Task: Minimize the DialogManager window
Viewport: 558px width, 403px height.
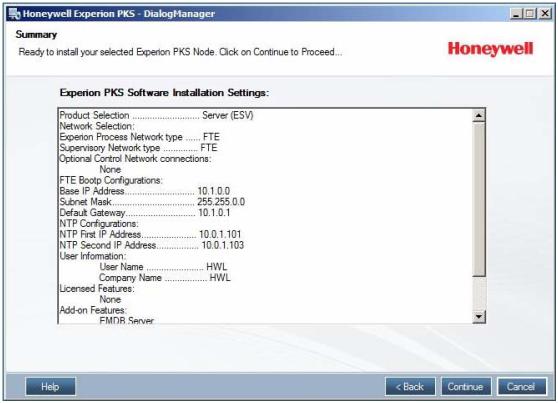Action: [x=516, y=14]
